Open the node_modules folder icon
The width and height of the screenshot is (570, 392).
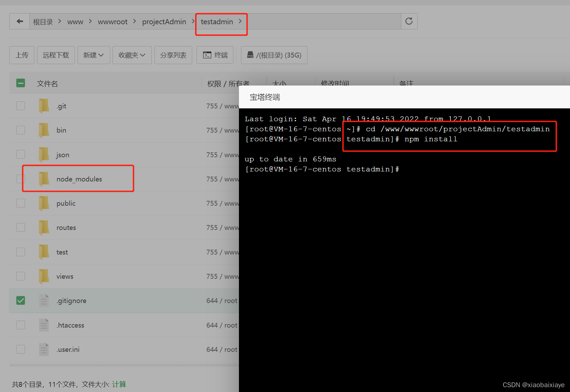(44, 179)
